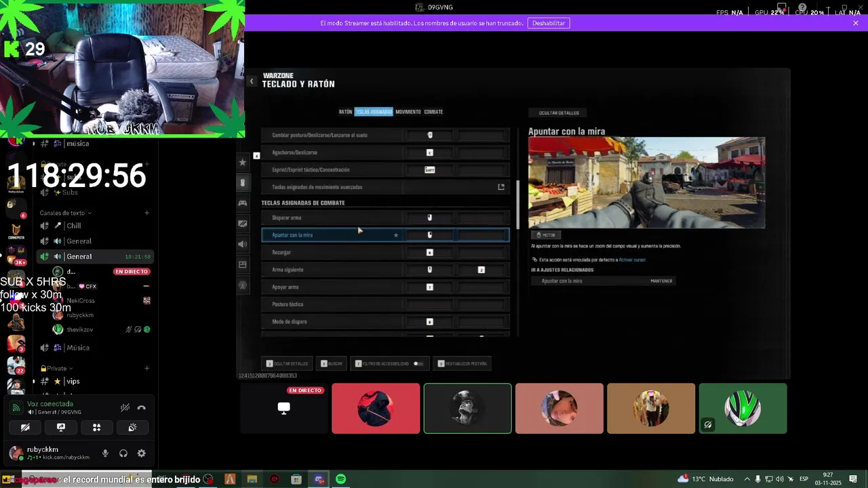Select the Teclas asignadas tab
This screenshot has width=868, height=488.
point(374,112)
